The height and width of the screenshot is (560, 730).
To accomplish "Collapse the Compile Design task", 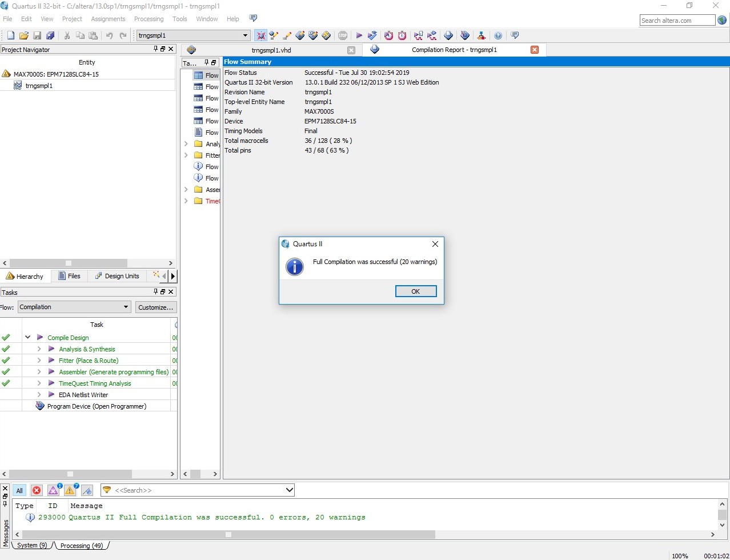I will click(x=27, y=338).
